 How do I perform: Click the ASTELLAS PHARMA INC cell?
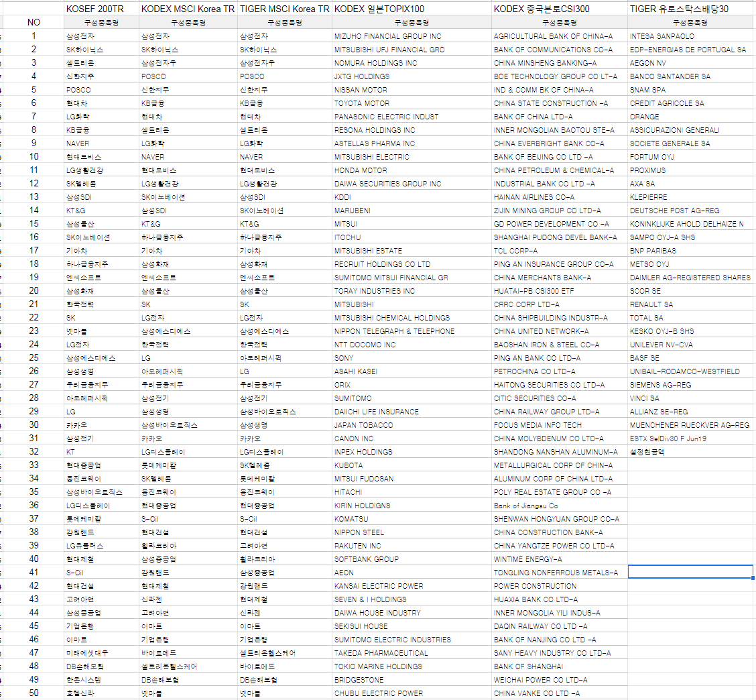(412, 143)
